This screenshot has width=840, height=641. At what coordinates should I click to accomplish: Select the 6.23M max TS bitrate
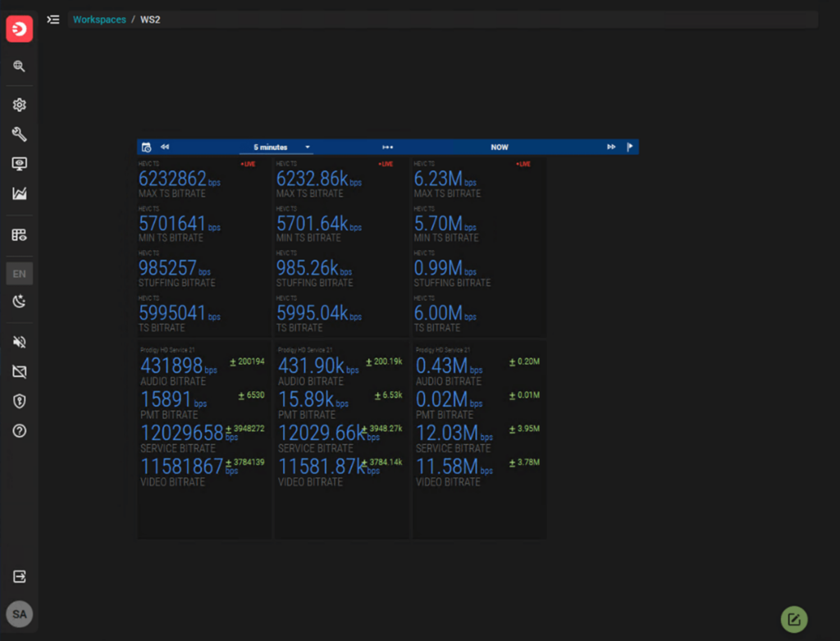tap(445, 179)
